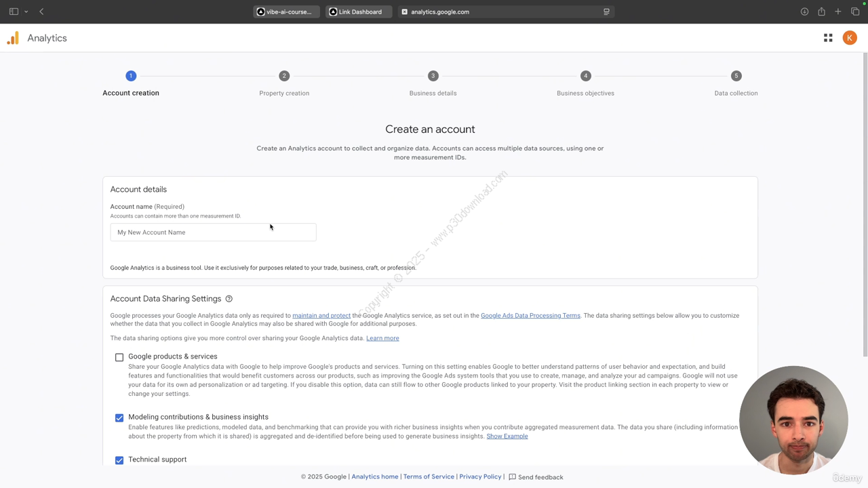Click the Account name input field

click(x=213, y=232)
